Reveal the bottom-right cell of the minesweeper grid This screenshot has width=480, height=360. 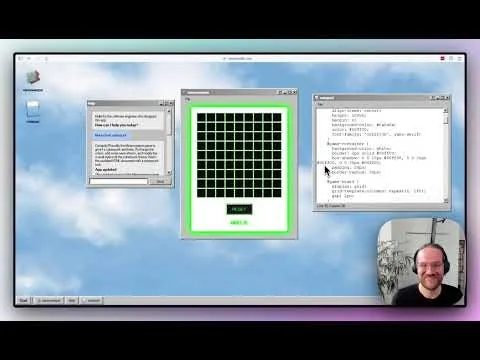tap(277, 193)
